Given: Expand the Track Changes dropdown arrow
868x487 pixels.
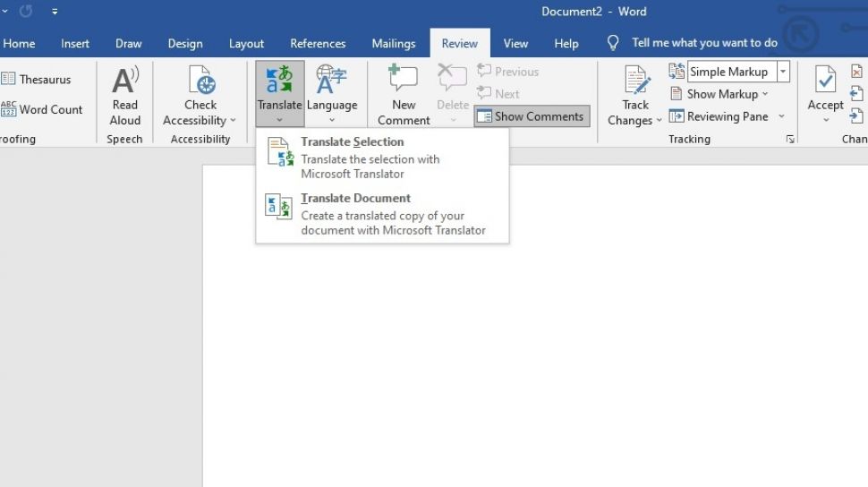Looking at the screenshot, I should coord(659,120).
